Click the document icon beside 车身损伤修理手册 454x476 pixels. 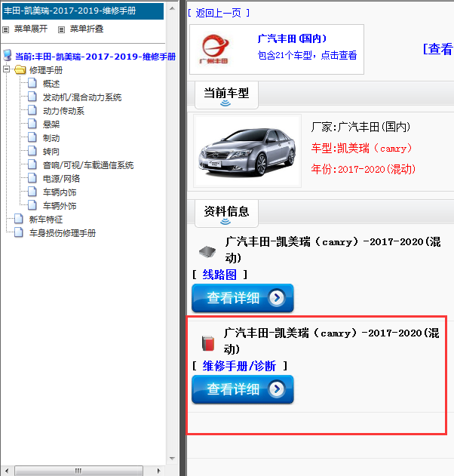tap(19, 232)
